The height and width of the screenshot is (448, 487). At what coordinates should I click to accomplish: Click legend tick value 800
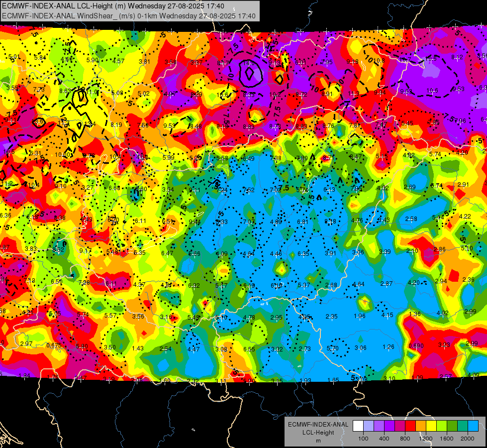pos(405,439)
